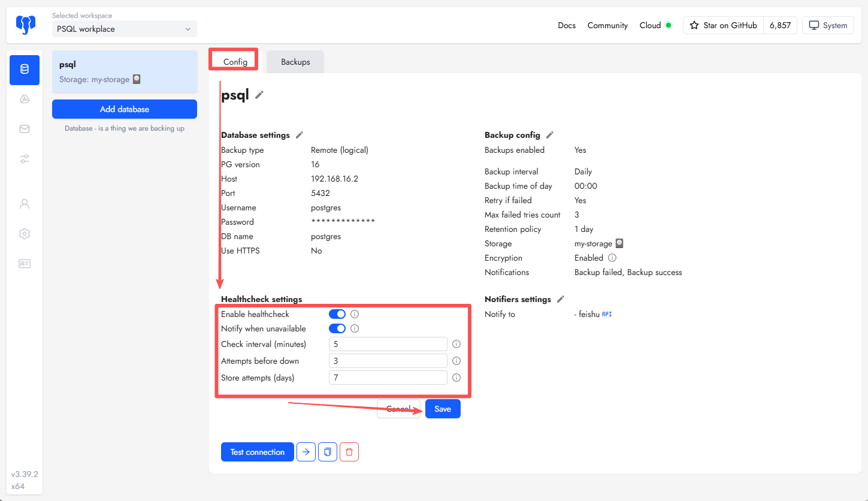Edit the psql database name pencil
The image size is (868, 501).
(259, 95)
